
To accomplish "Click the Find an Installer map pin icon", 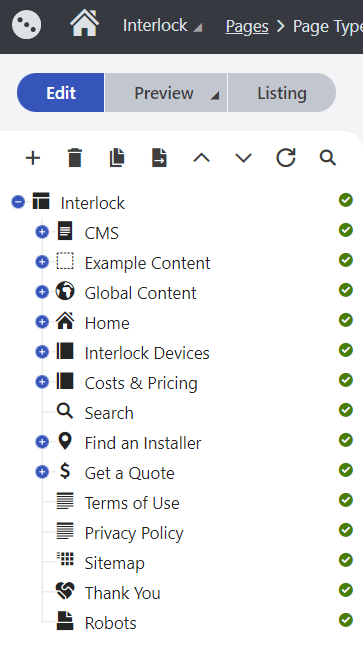I will [65, 441].
